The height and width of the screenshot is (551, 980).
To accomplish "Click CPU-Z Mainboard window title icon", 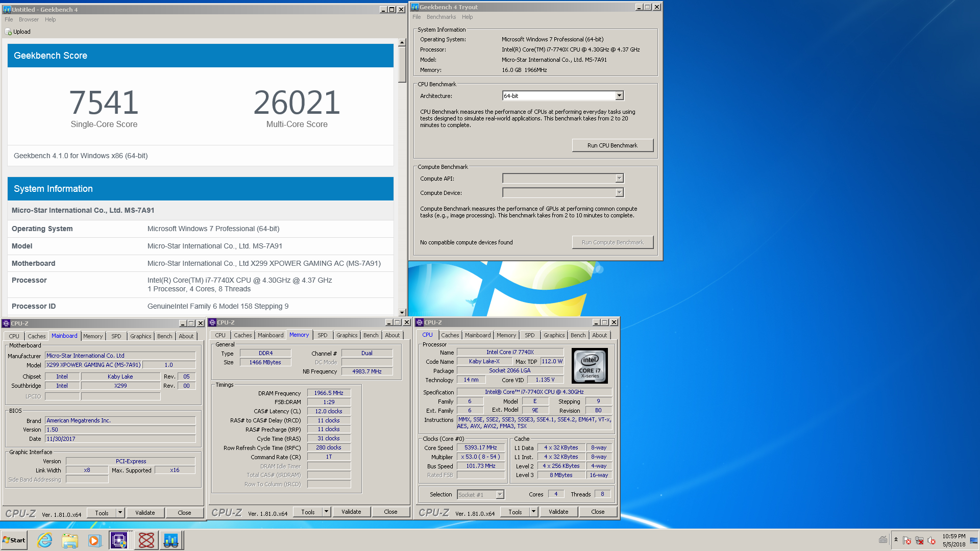I will pos(6,323).
